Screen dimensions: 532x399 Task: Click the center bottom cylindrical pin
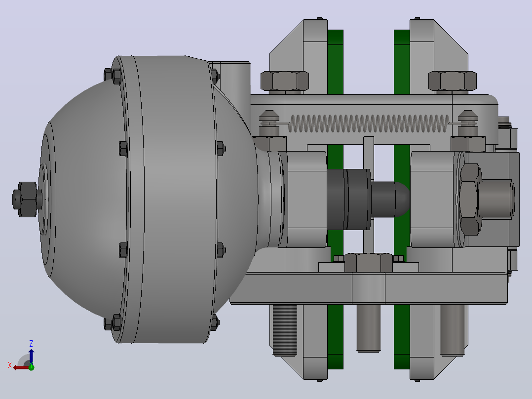pos(369,328)
